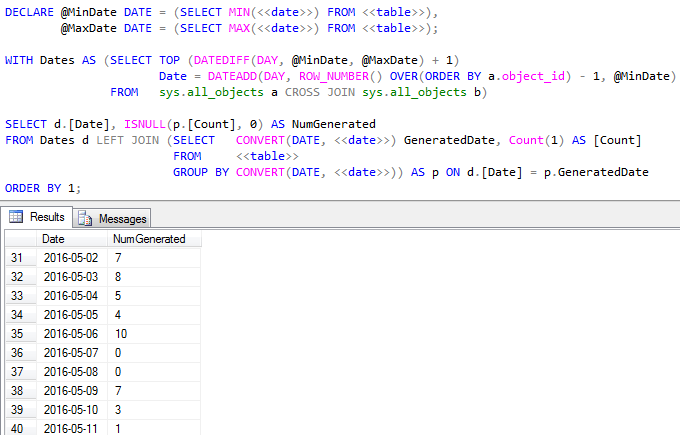This screenshot has height=435, width=680.
Task: Click p.GeneratedDate in the join condition
Action: [596, 172]
